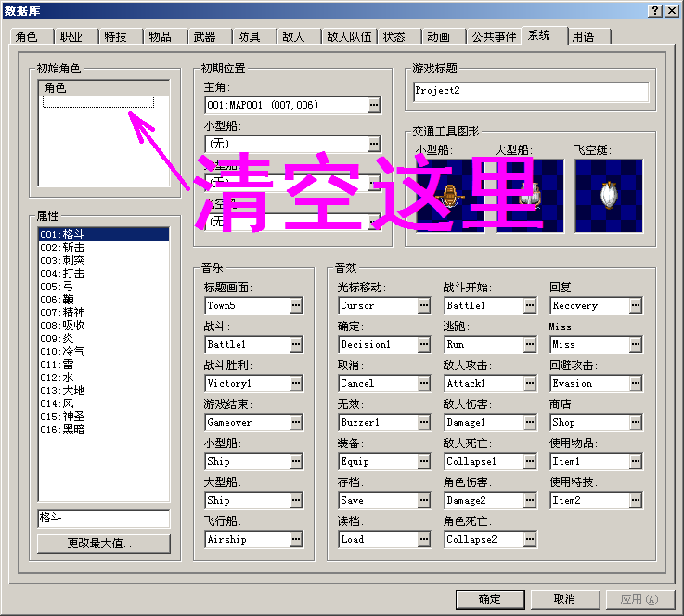Switch to the 公共事件 tab
The width and height of the screenshot is (684, 616).
pyautogui.click(x=494, y=36)
